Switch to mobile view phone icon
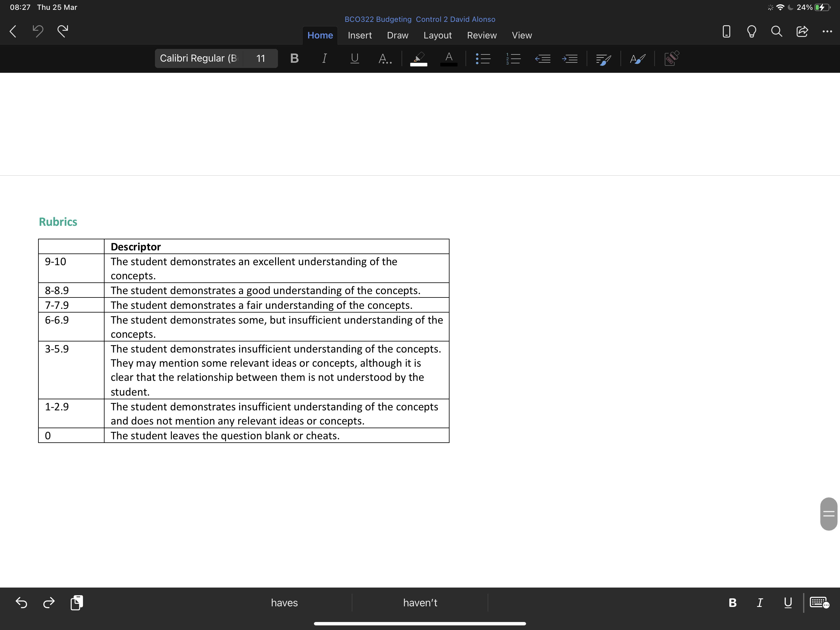The height and width of the screenshot is (630, 840). pyautogui.click(x=726, y=31)
